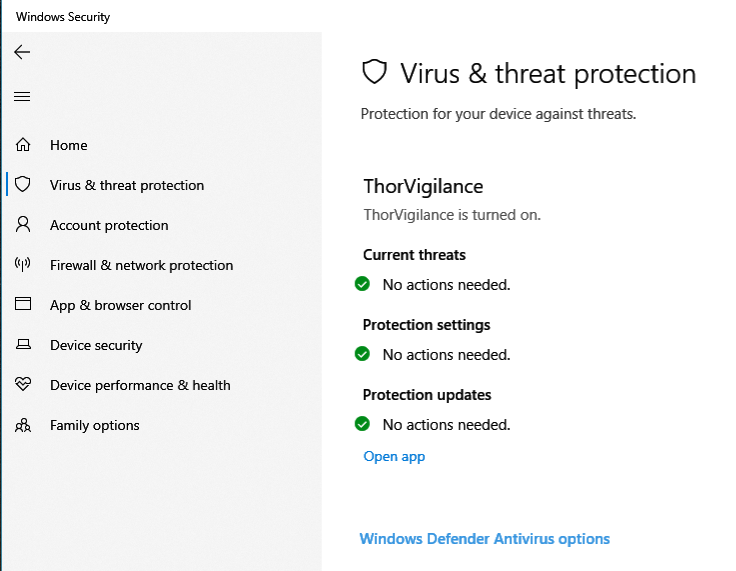This screenshot has width=736, height=571.
Task: Open the ThorVigilance app link
Action: click(x=394, y=457)
